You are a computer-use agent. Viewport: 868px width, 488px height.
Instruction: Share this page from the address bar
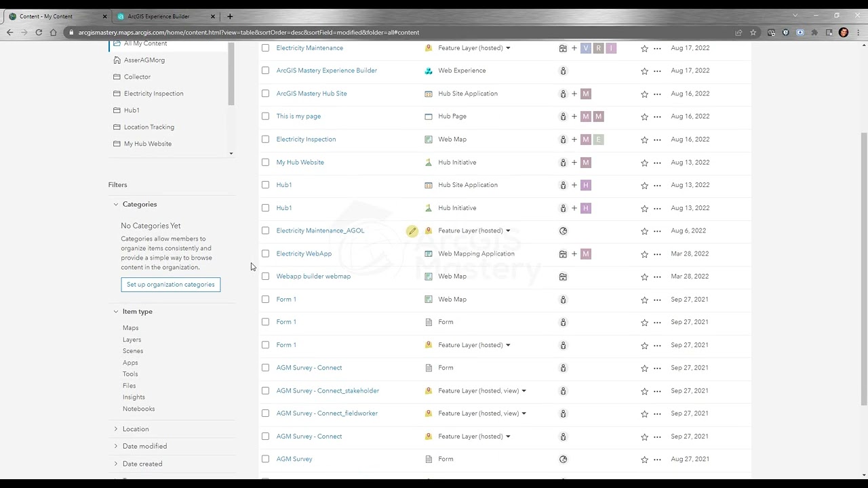(738, 33)
